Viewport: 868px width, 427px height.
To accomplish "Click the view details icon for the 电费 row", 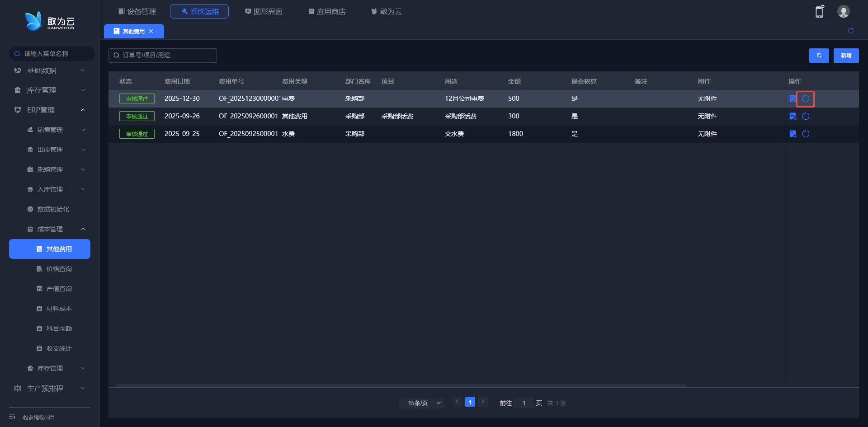I will (x=793, y=99).
